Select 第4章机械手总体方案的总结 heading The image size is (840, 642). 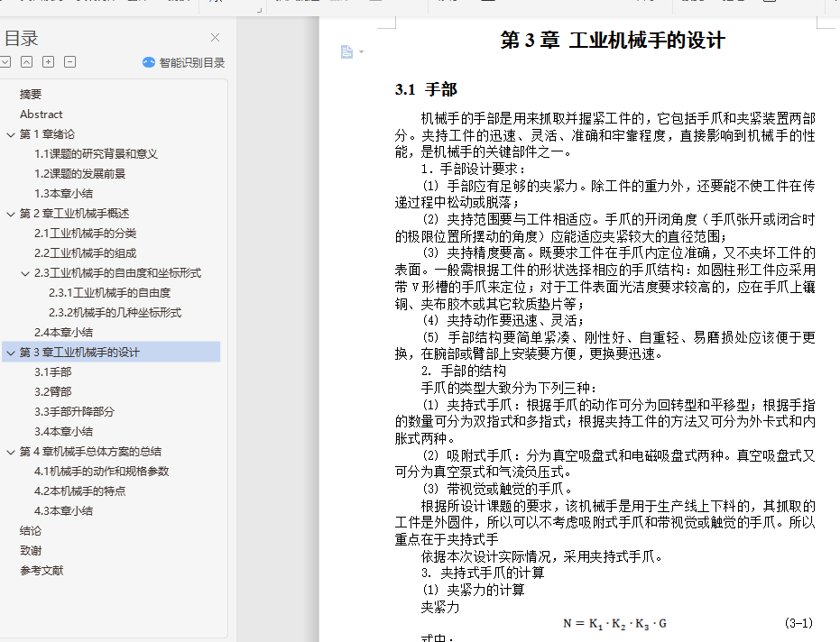[x=90, y=452]
